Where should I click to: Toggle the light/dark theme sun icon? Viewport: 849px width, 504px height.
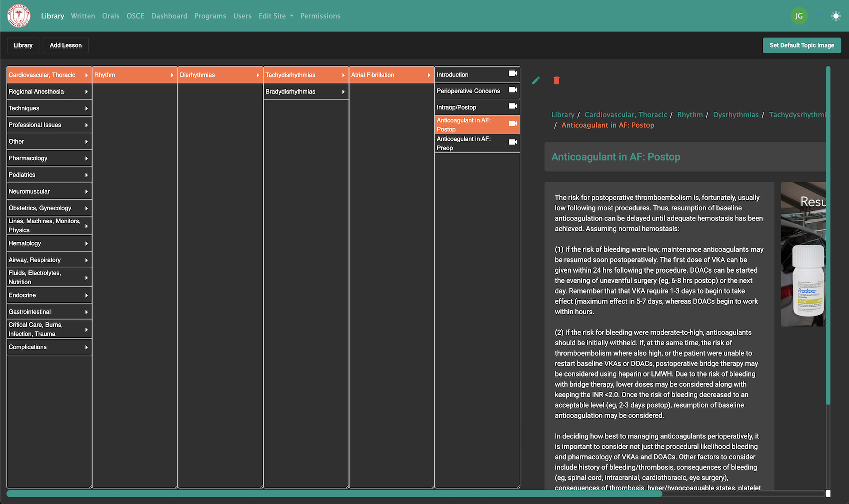coord(835,16)
